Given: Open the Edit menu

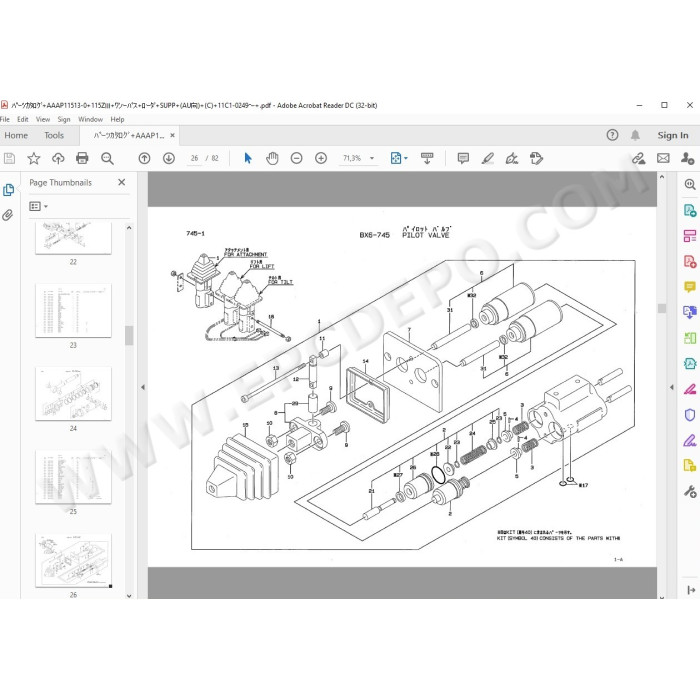Looking at the screenshot, I should click(23, 119).
